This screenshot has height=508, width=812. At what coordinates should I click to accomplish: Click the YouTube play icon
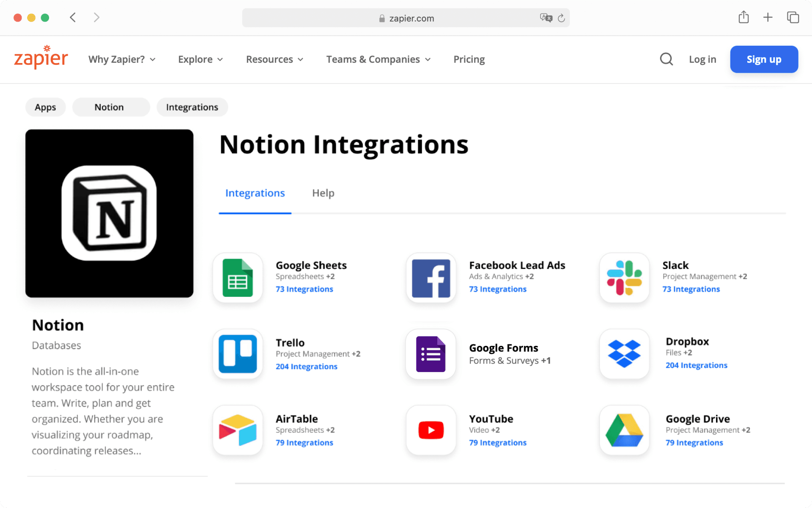point(431,430)
